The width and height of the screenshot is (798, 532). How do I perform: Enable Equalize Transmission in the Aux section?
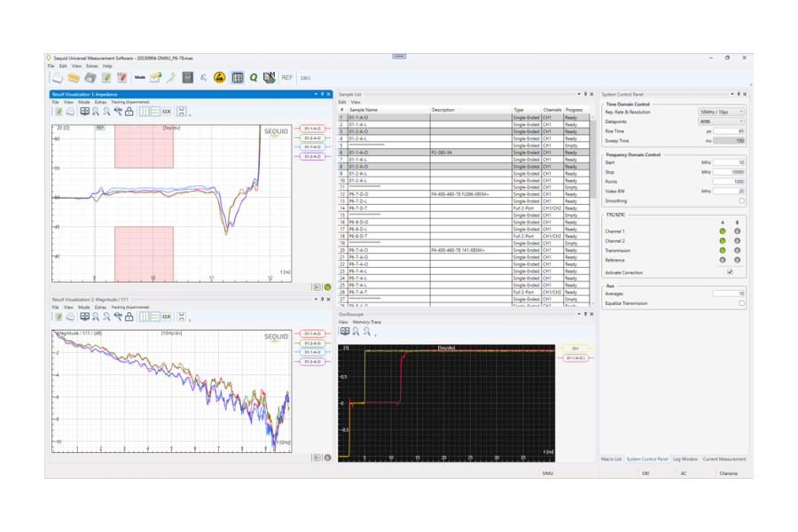(x=741, y=302)
